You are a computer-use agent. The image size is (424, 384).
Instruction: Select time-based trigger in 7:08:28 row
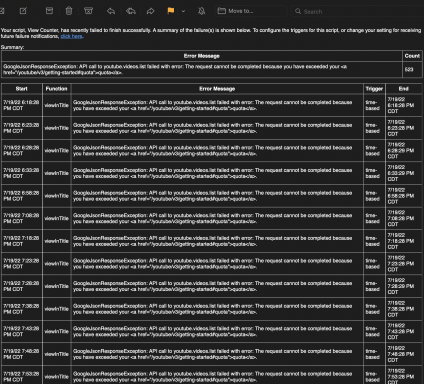tap(373, 218)
